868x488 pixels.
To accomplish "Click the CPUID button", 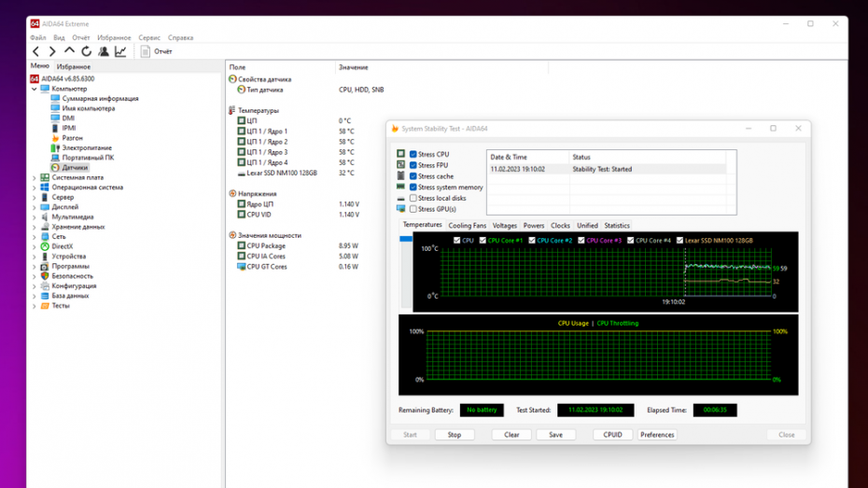I will pos(612,435).
